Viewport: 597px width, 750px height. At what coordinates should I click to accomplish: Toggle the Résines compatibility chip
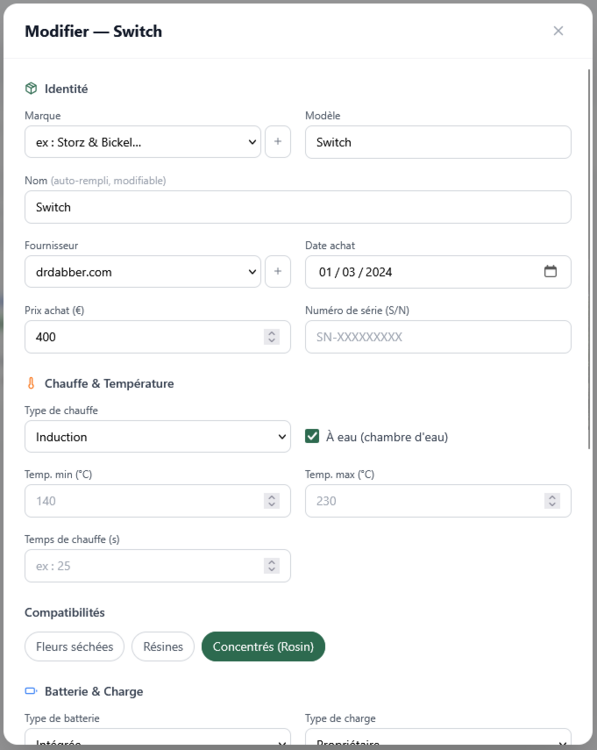163,647
